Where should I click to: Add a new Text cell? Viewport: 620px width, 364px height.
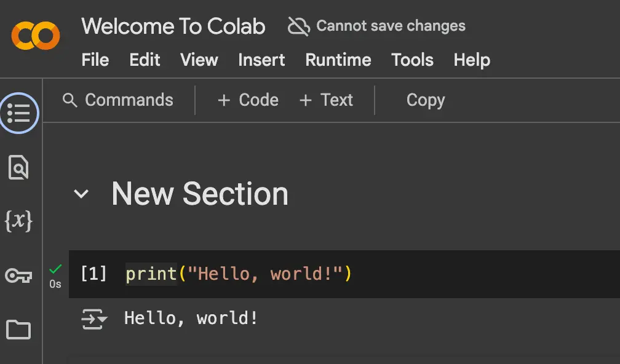coord(326,100)
